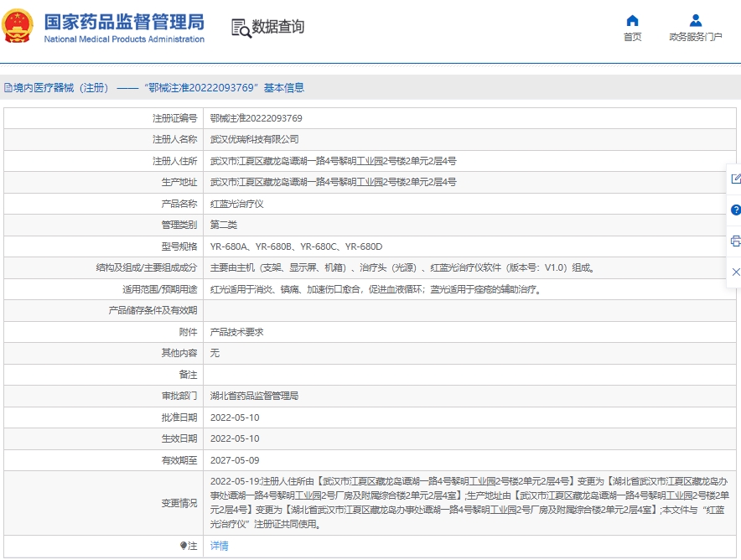Click the national emblem logo
This screenshot has width=741, height=560.
click(x=18, y=26)
